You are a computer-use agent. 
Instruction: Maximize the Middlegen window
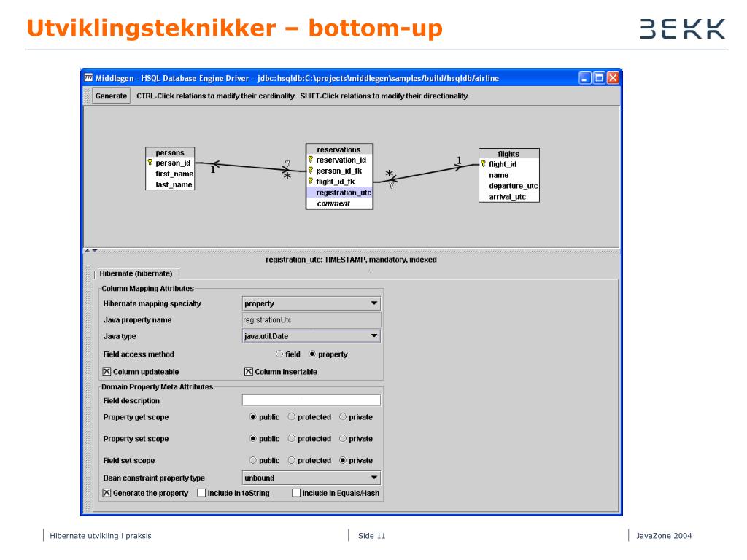point(599,77)
